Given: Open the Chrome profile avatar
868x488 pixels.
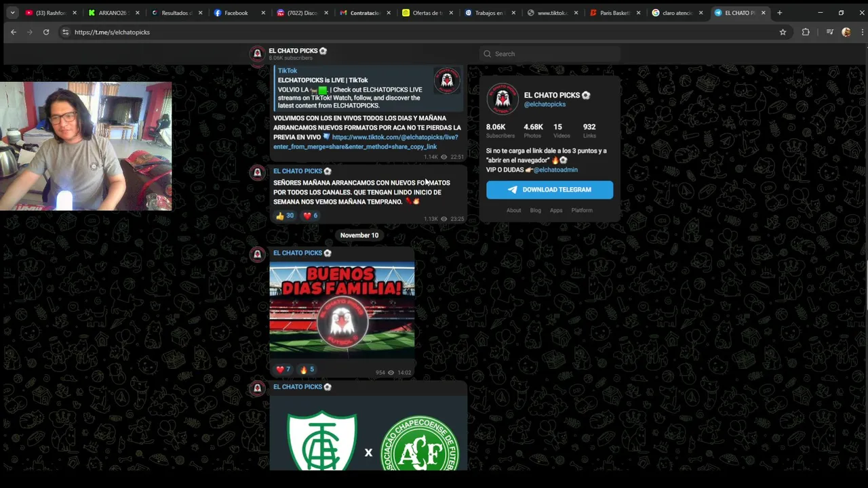Looking at the screenshot, I should pyautogui.click(x=846, y=32).
